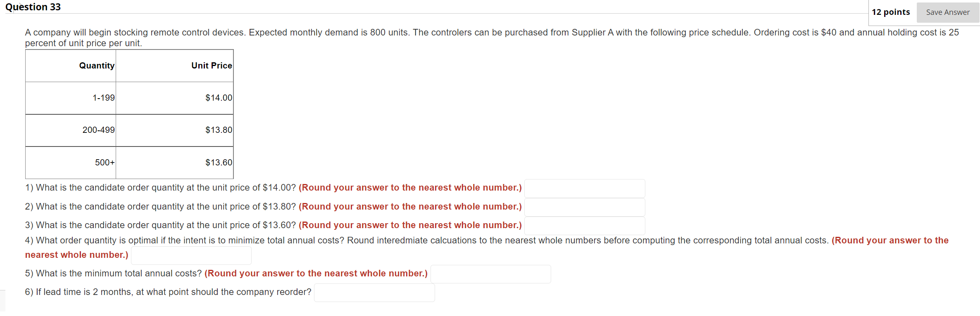
Task: Click the question 1 prompt text
Action: (x=160, y=188)
